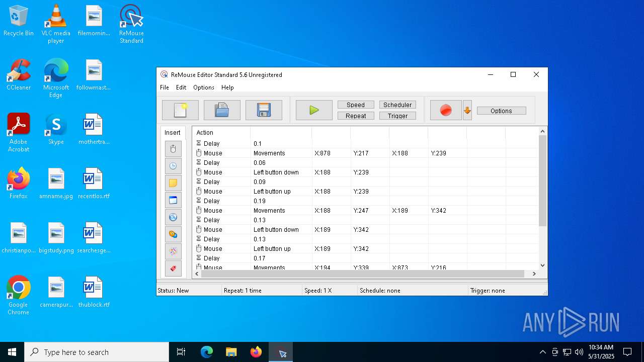The height and width of the screenshot is (362, 644).
Task: Click the taskbar search box
Action: tap(97, 352)
